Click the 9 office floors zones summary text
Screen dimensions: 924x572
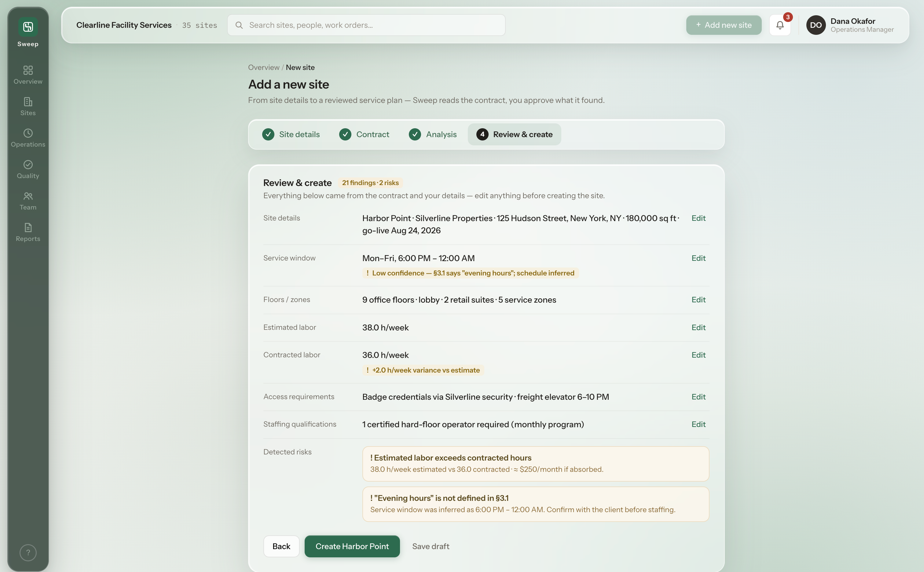click(x=459, y=300)
